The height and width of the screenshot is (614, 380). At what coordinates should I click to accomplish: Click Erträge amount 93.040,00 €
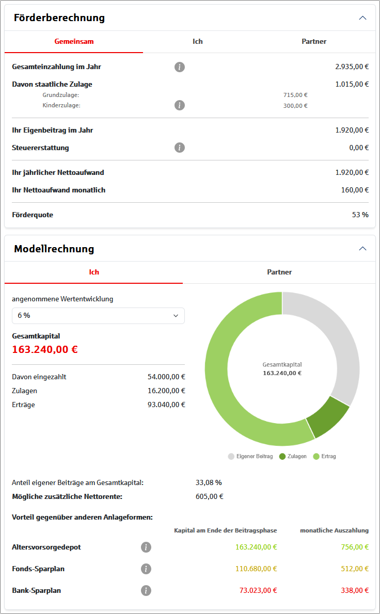point(166,405)
